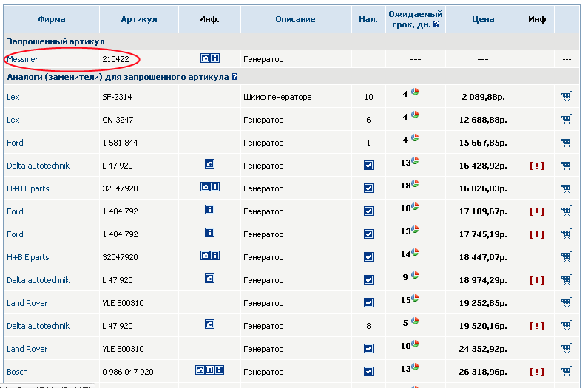The height and width of the screenshot is (388, 588).
Task: Open photo icon in 16 428,92р. Delta row
Action: [x=209, y=164]
